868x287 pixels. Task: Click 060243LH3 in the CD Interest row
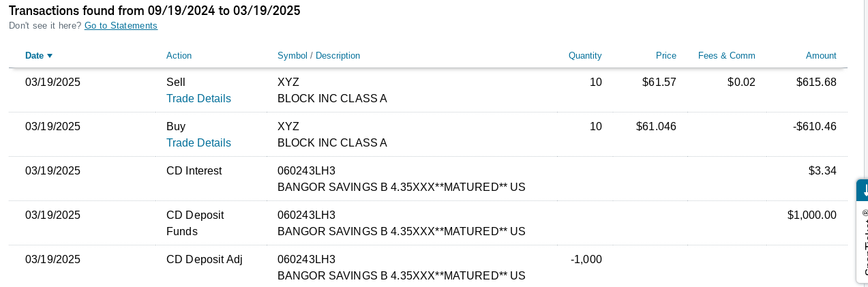tap(306, 171)
